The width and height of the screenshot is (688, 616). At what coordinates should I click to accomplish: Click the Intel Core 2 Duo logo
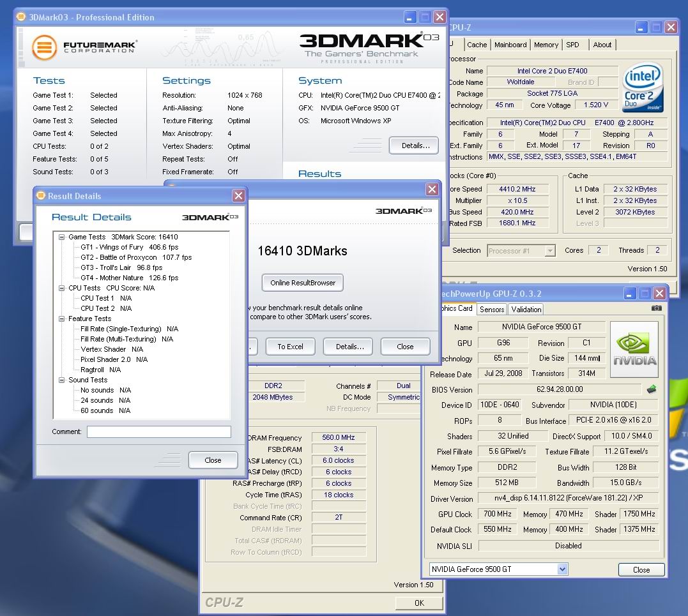(644, 88)
